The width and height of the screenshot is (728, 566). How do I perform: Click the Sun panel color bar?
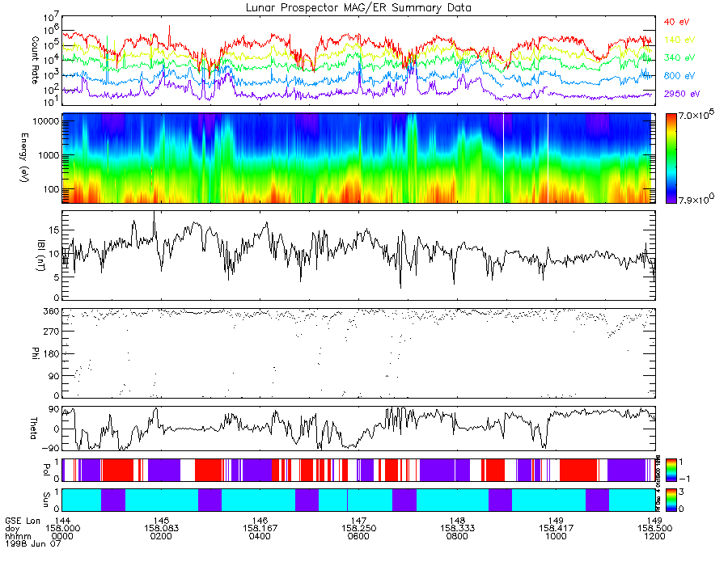(x=671, y=500)
